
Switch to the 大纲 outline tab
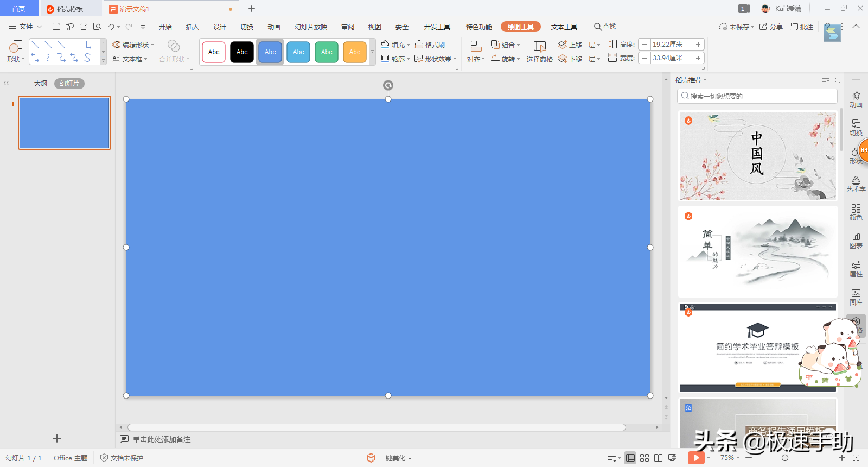click(x=40, y=84)
